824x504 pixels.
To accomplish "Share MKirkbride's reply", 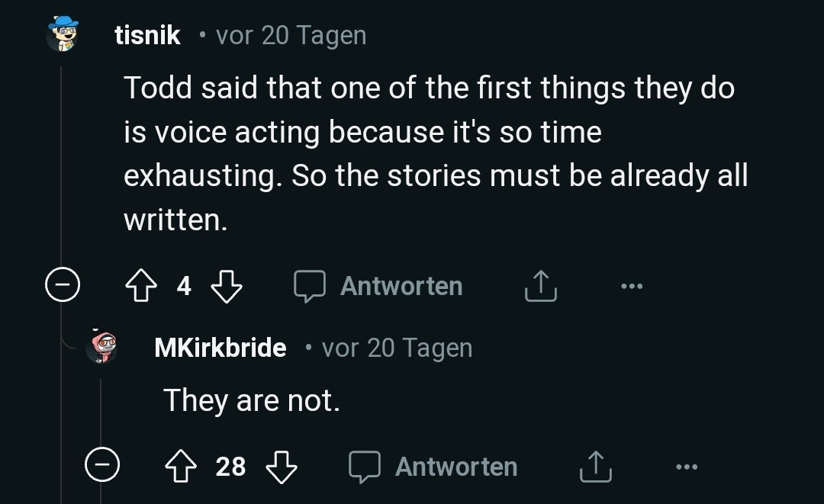I will tap(596, 467).
